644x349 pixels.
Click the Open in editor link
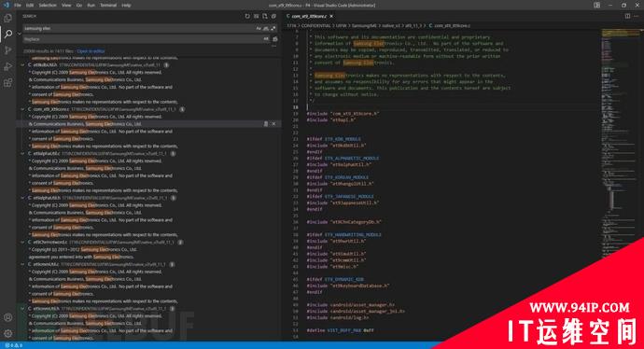91,51
